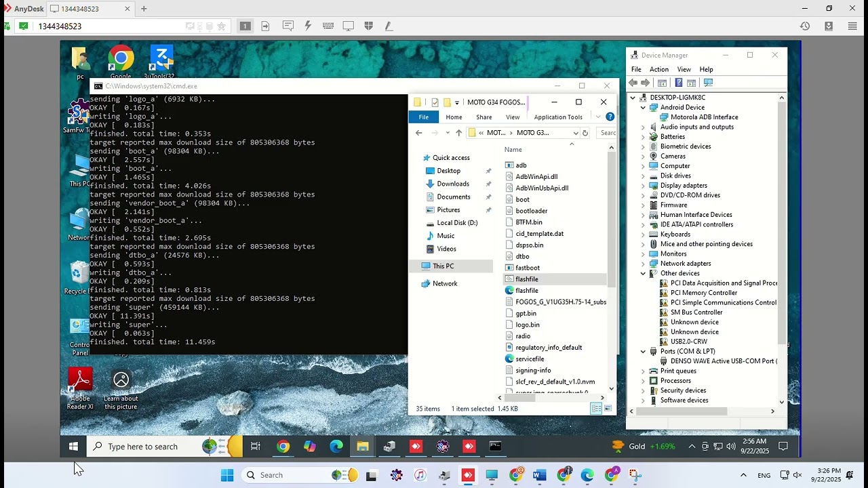Open Task View on remote taskbar

tap(255, 446)
